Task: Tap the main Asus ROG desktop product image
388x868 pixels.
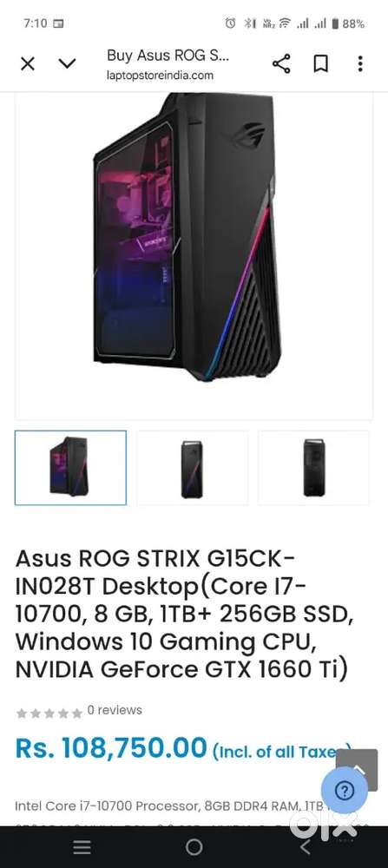Action: 187,238
